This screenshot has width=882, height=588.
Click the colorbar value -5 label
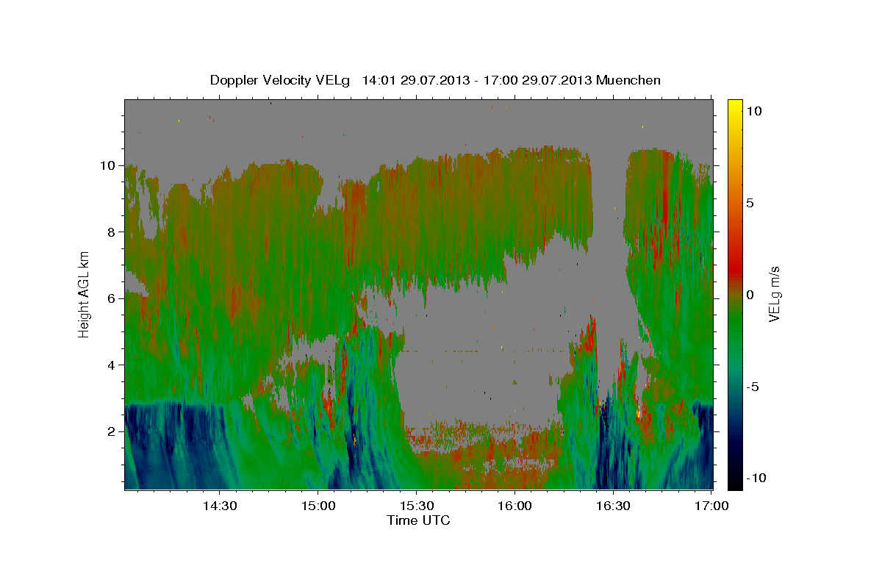point(753,386)
